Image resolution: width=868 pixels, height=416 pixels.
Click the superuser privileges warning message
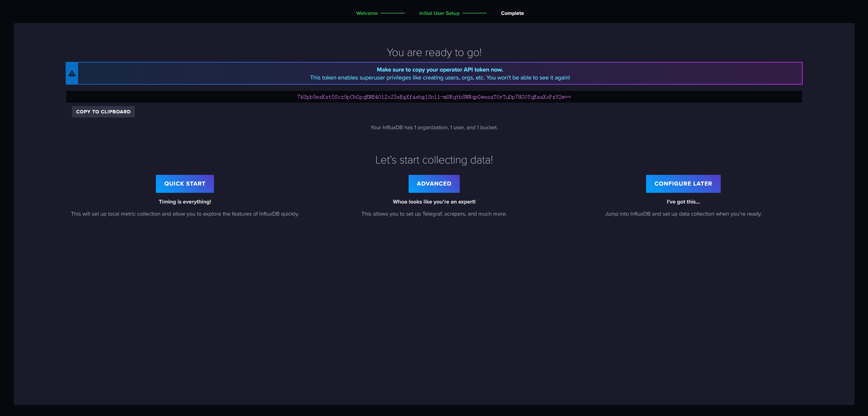tap(440, 78)
